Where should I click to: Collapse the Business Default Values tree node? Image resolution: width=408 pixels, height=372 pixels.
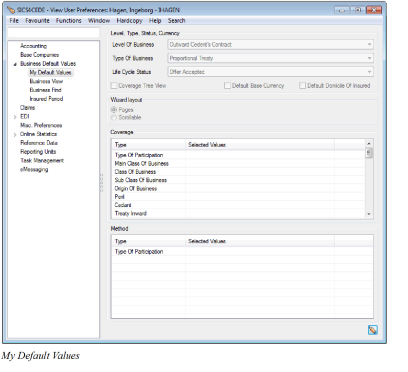click(15, 64)
